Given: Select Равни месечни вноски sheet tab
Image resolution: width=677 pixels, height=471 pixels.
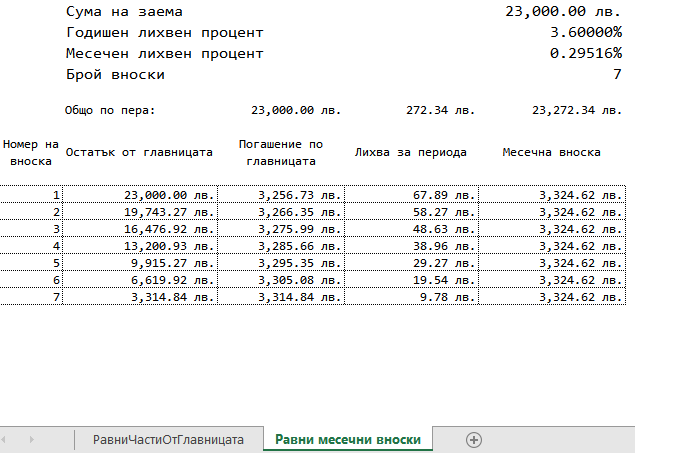Looking at the screenshot, I should coord(348,439).
